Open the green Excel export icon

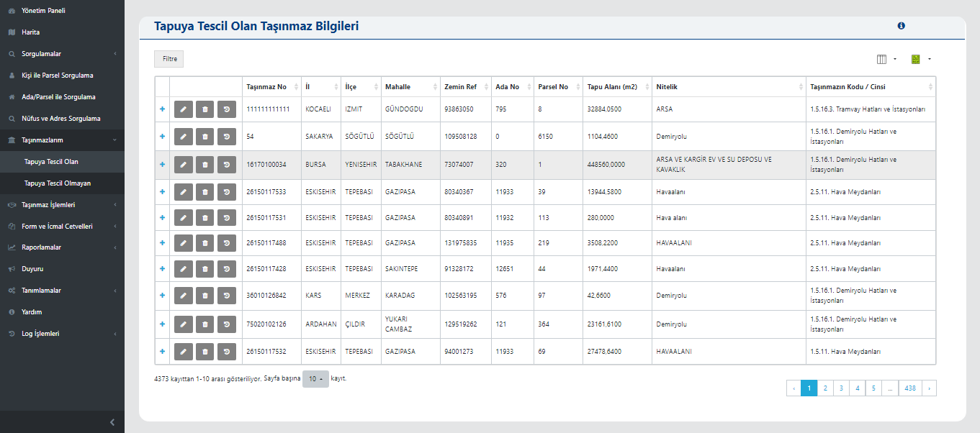click(x=916, y=59)
